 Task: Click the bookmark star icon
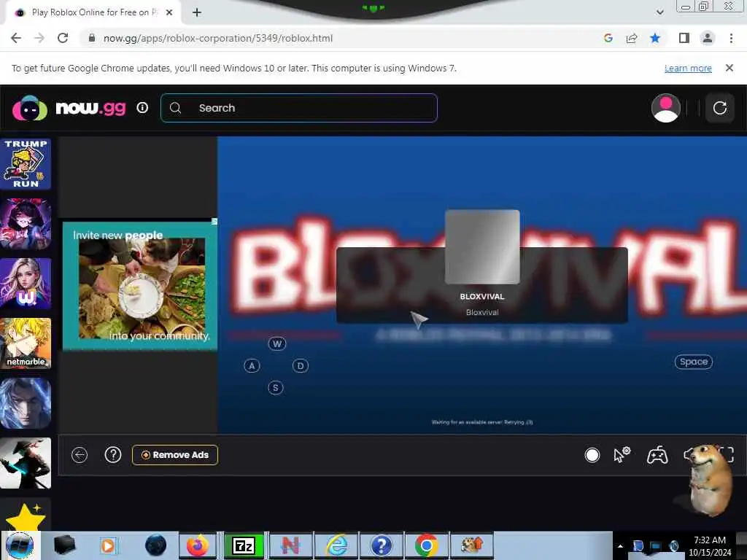[x=655, y=38]
